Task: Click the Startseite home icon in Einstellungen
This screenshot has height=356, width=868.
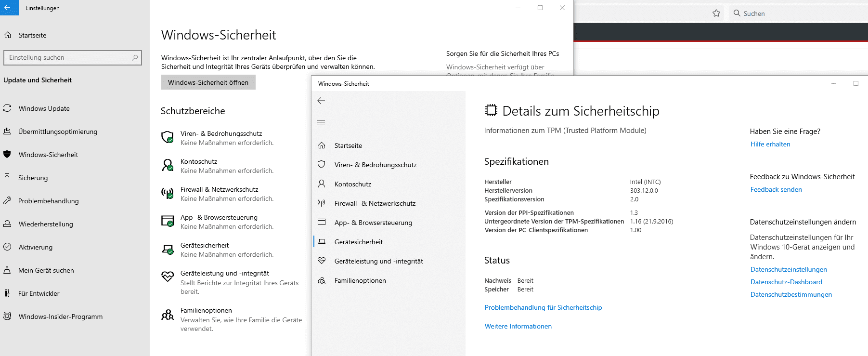Action: pos(8,35)
